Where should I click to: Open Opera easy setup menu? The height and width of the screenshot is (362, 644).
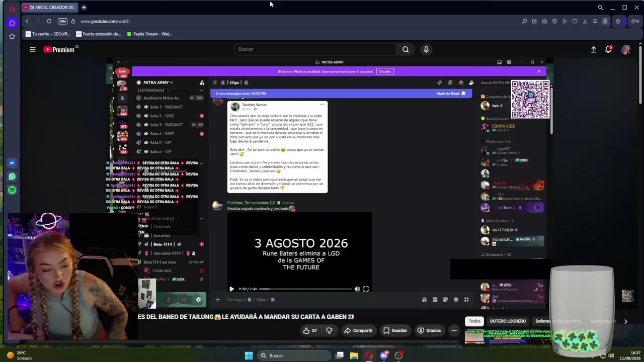(595, 21)
